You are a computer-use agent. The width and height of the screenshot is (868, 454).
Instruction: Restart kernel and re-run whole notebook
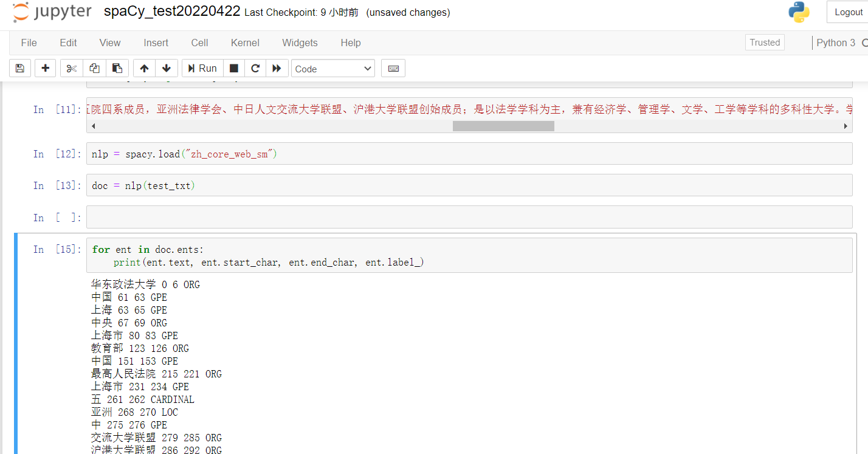click(277, 67)
